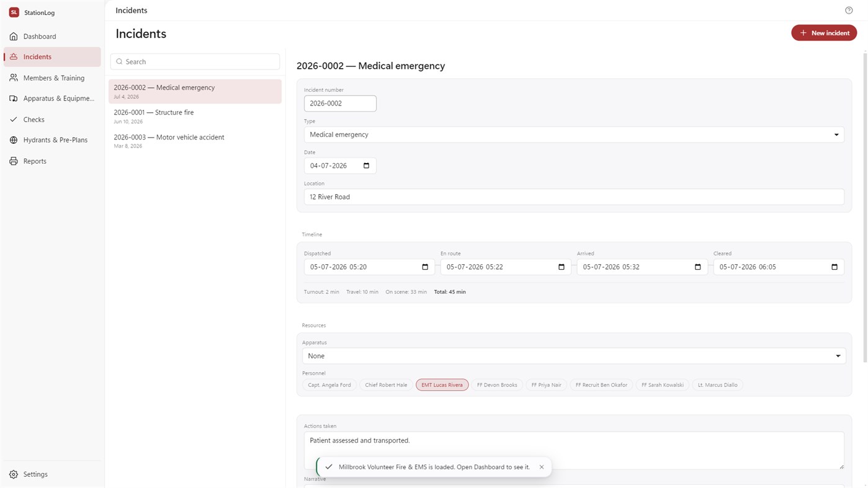Go to Dashboard in the sidebar

pos(52,37)
